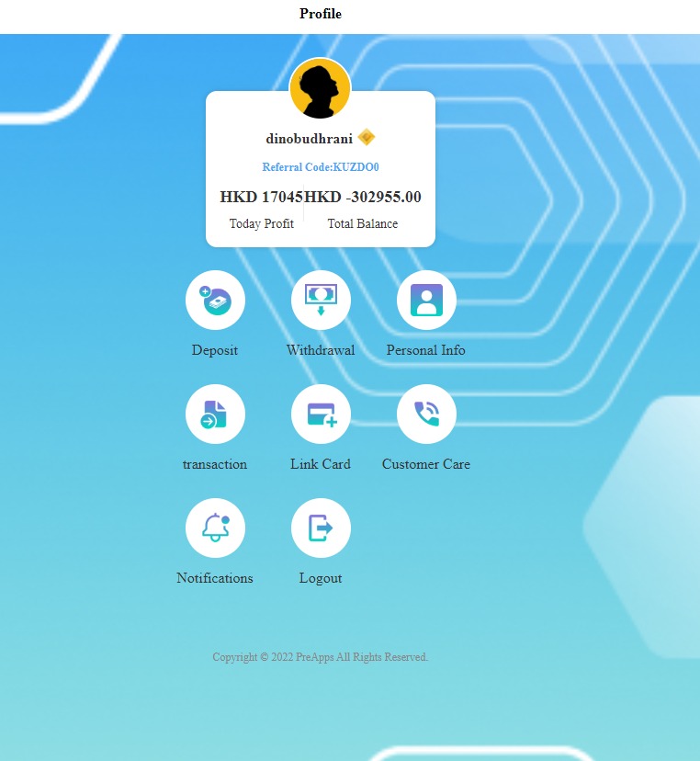Image resolution: width=700 pixels, height=761 pixels.
Task: Click the profile avatar picture
Action: [320, 88]
